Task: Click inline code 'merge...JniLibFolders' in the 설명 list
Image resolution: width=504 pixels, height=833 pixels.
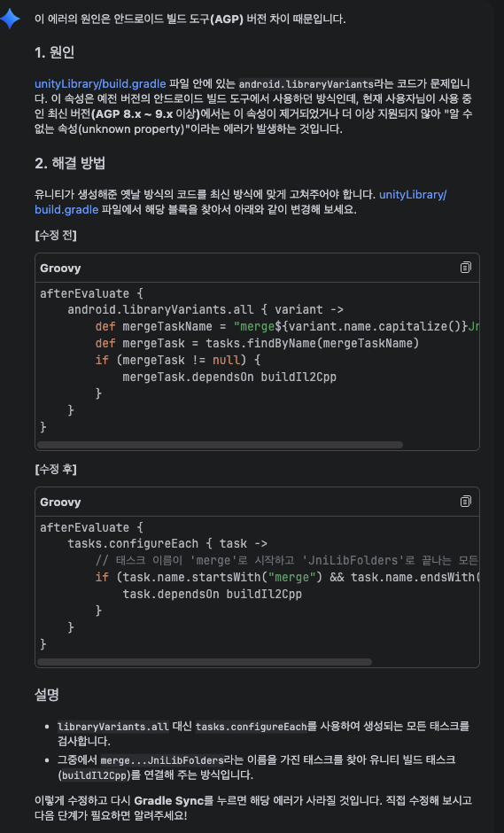Action: (x=162, y=760)
